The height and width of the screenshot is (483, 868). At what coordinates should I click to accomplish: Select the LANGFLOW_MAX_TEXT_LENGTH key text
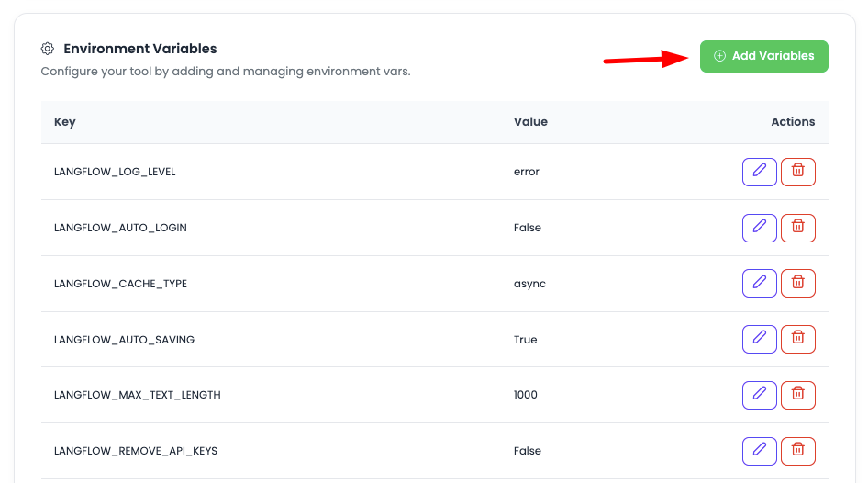coord(138,395)
